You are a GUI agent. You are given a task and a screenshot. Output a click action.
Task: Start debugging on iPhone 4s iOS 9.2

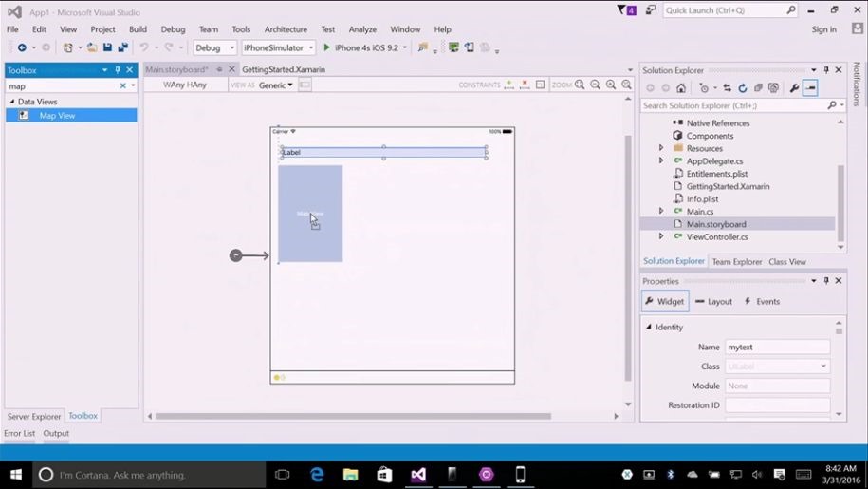click(x=360, y=47)
